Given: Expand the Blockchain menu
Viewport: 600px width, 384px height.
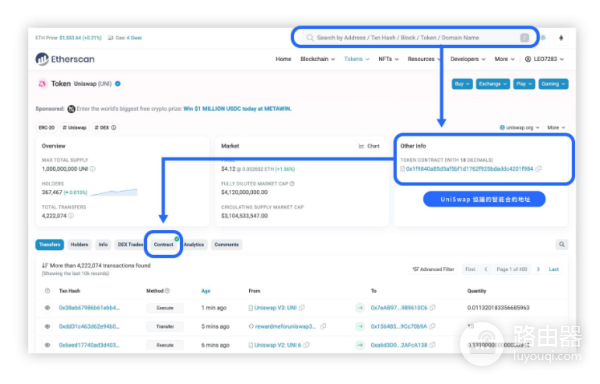Looking at the screenshot, I should point(318,59).
